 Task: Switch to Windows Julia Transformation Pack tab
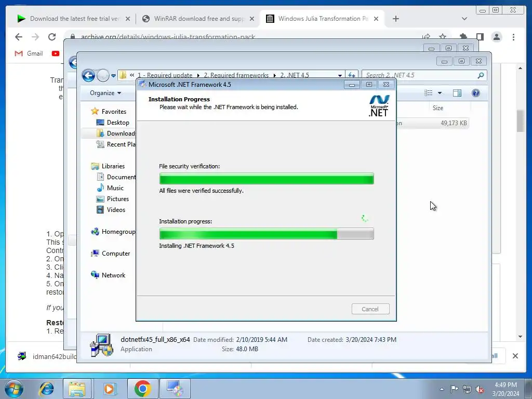(322, 19)
